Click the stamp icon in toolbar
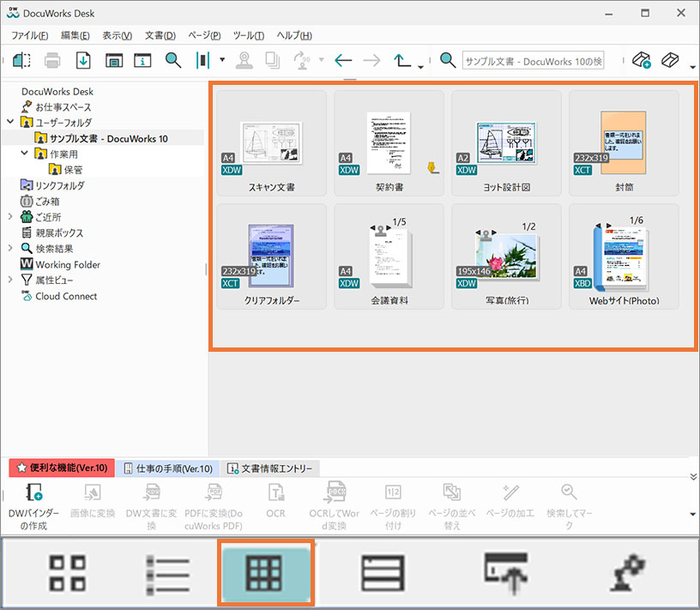The image size is (700, 610). [x=244, y=60]
